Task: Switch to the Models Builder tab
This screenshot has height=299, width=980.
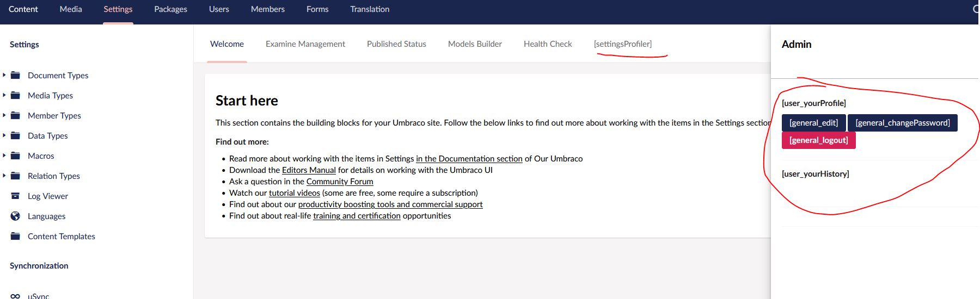Action: (475, 44)
